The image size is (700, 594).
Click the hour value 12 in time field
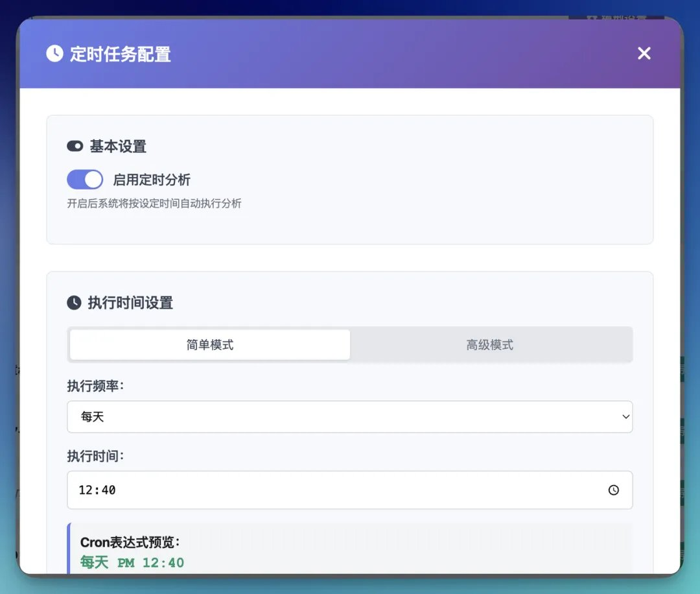pos(86,490)
